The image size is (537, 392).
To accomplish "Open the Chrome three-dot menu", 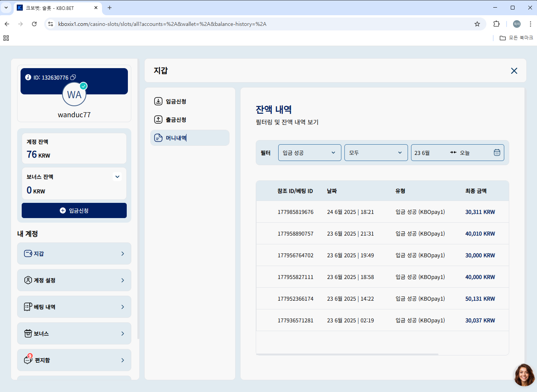I will pyautogui.click(x=531, y=24).
